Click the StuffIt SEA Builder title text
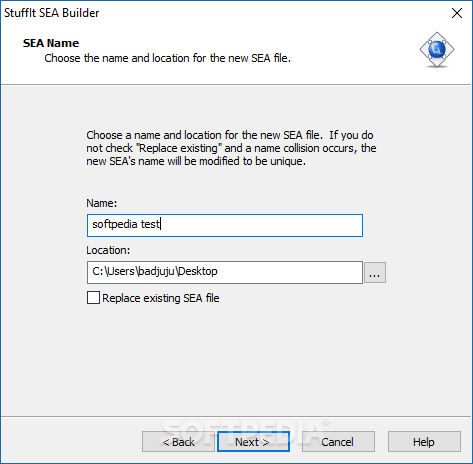This screenshot has width=473, height=464. (52, 13)
